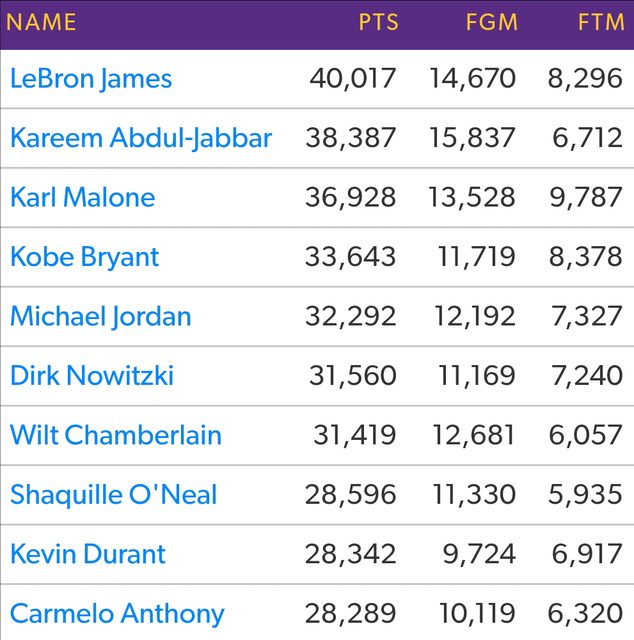Open LeBron James player link
The width and height of the screenshot is (634, 640).
click(x=91, y=79)
